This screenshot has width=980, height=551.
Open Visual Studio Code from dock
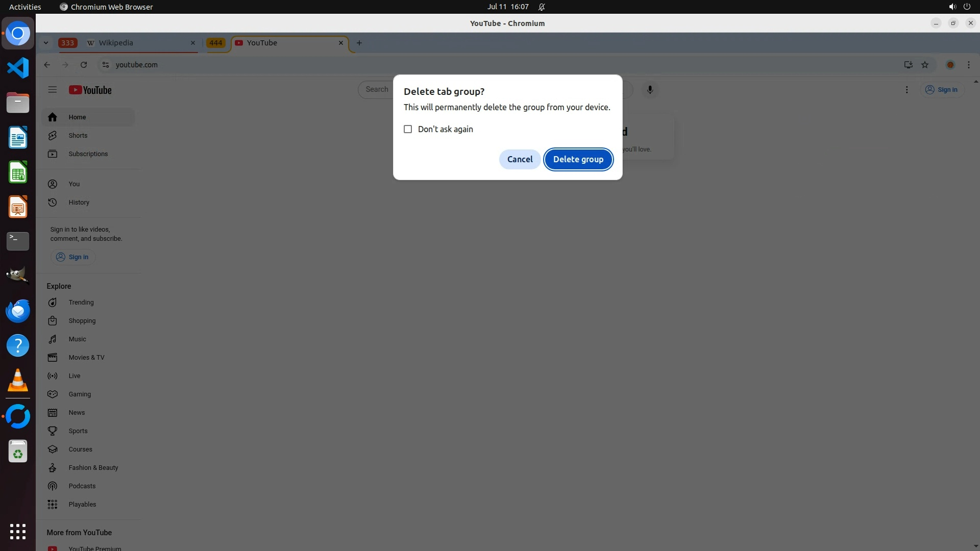coord(18,68)
